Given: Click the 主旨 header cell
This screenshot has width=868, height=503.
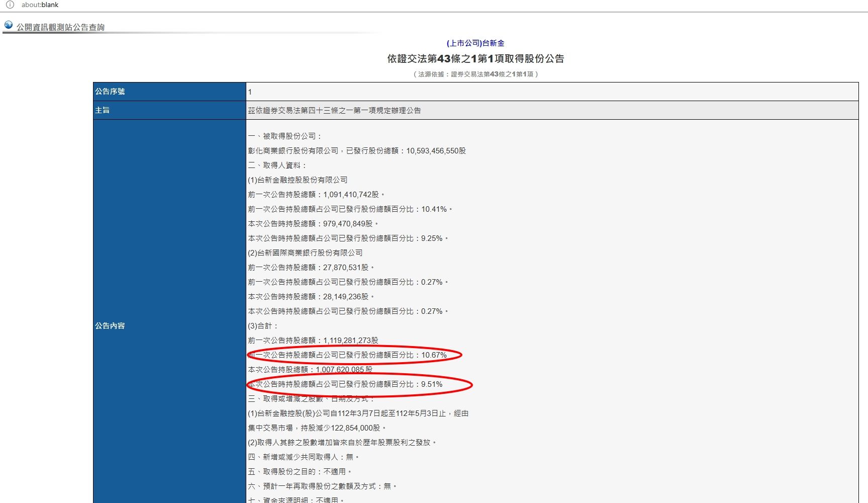Looking at the screenshot, I should (169, 110).
